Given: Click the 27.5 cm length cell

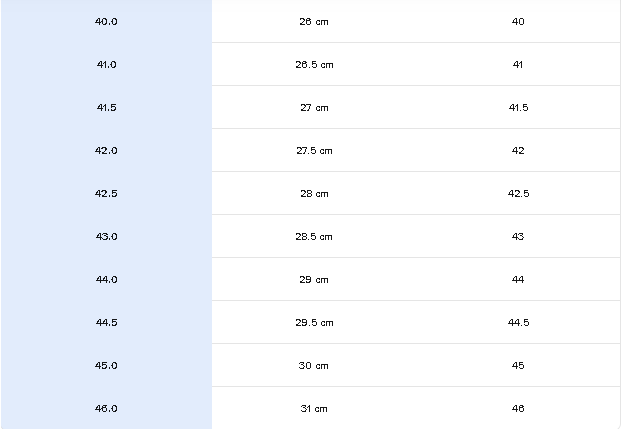Looking at the screenshot, I should pos(314,150).
